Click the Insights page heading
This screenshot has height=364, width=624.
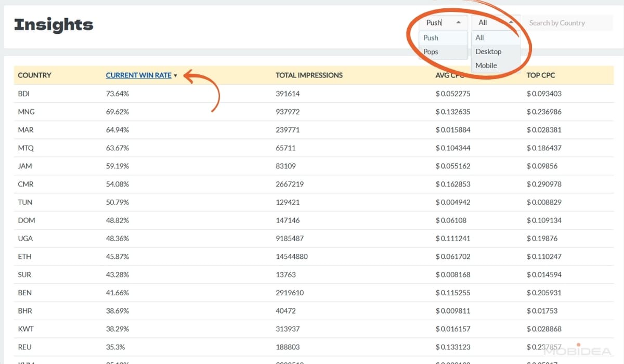54,24
